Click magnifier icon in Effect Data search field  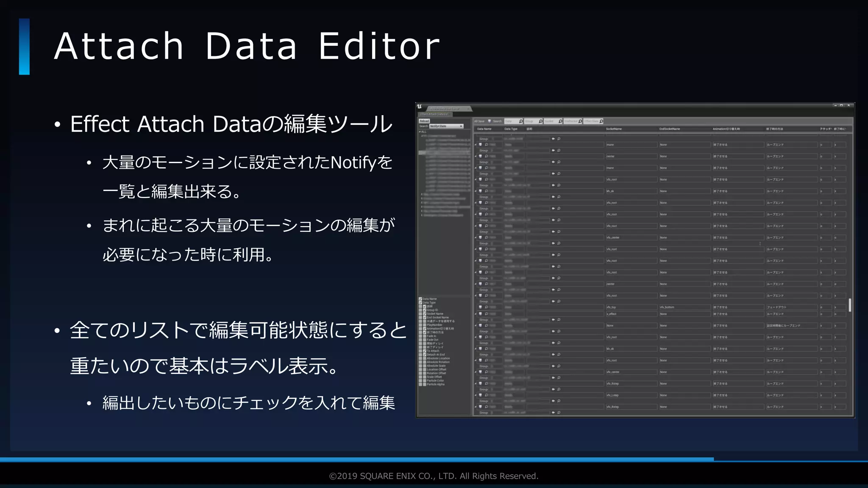point(601,121)
